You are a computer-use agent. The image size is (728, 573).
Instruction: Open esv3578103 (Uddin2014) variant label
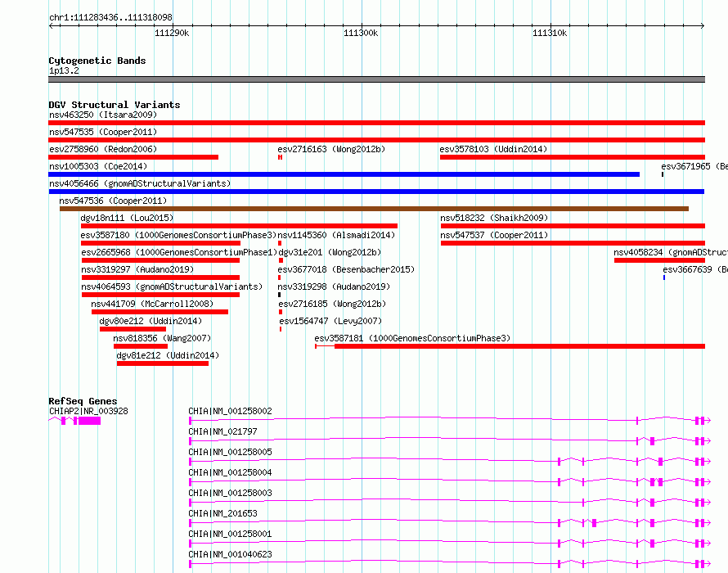point(493,149)
